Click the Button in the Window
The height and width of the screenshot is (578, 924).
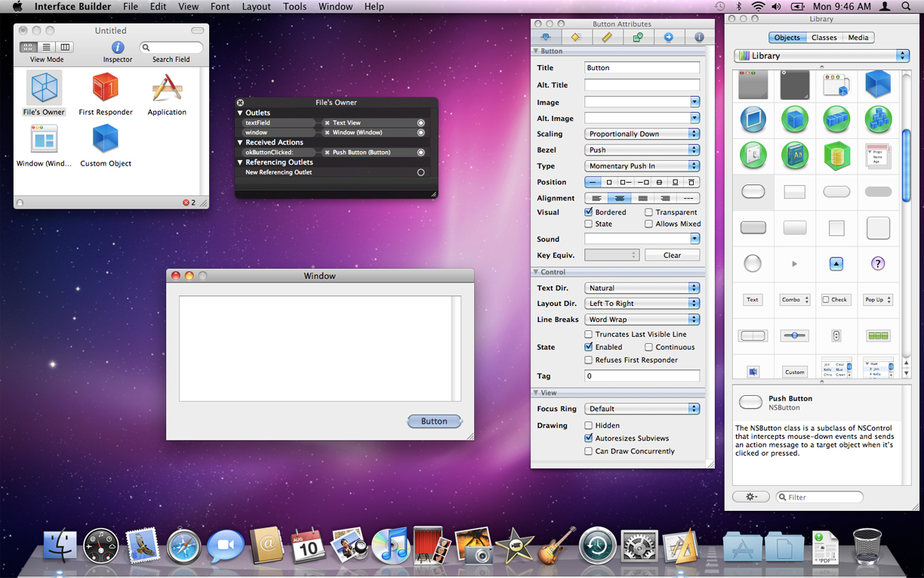point(434,422)
